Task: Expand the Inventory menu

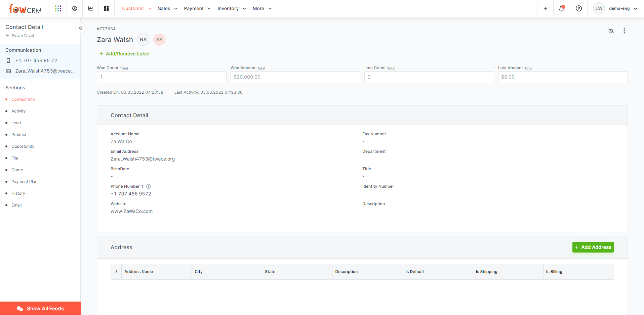Action: 232,8
